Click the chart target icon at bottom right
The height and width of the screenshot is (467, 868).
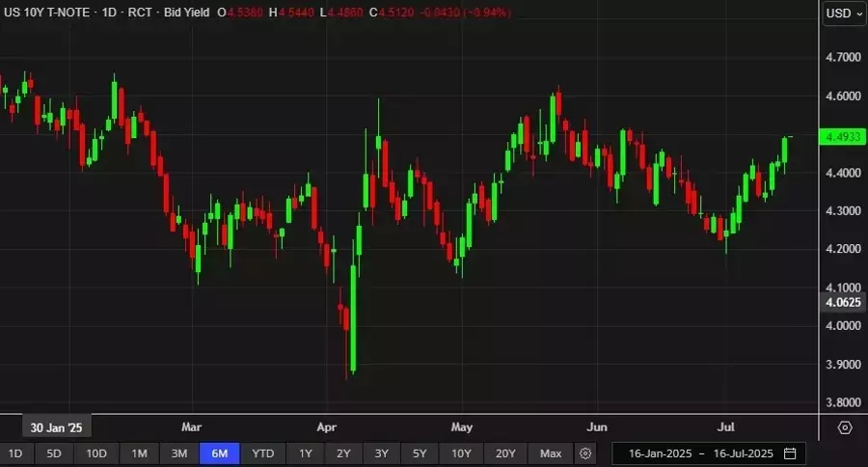845,427
